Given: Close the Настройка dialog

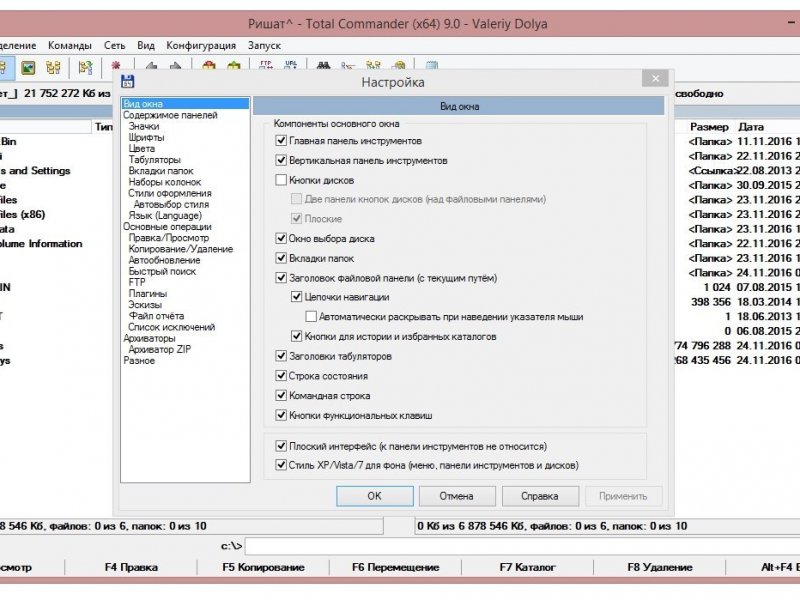Looking at the screenshot, I should 656,78.
